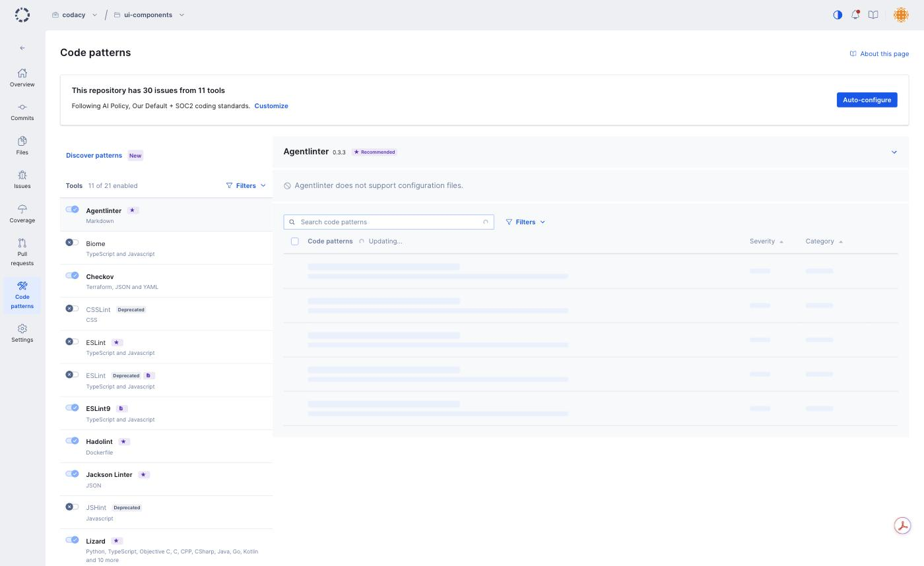Open the codacy organization dropdown
The width and height of the screenshot is (924, 566).
pos(75,15)
